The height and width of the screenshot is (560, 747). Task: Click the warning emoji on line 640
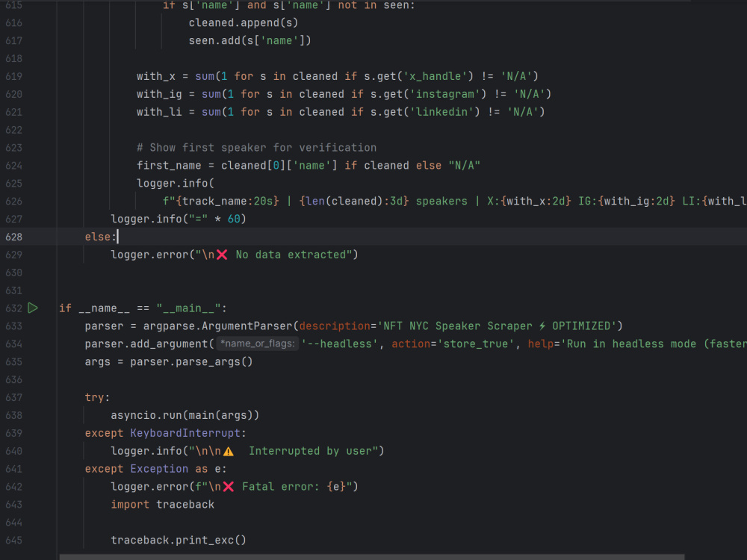click(228, 452)
